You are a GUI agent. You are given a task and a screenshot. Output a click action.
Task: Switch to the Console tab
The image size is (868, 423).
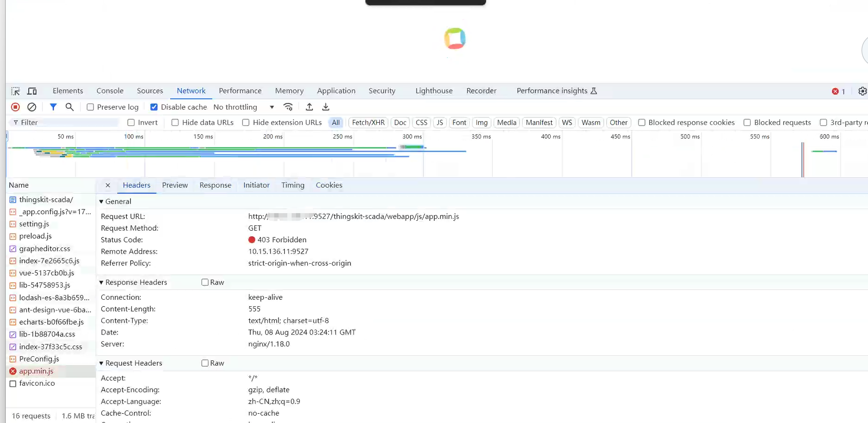(110, 91)
